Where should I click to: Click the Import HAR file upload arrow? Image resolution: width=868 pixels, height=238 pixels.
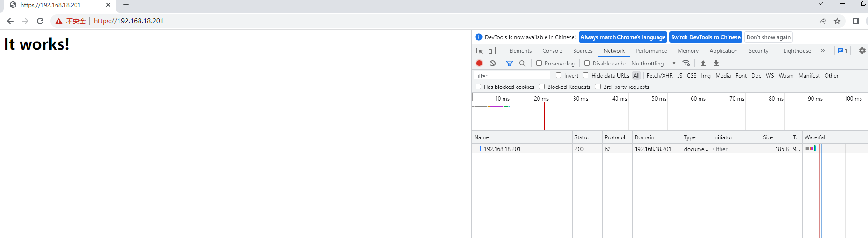(x=703, y=63)
